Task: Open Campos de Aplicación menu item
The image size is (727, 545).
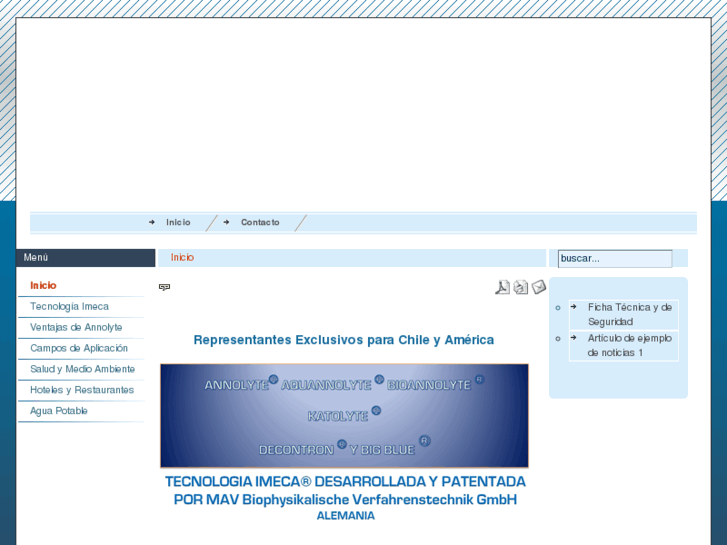Action: (79, 348)
